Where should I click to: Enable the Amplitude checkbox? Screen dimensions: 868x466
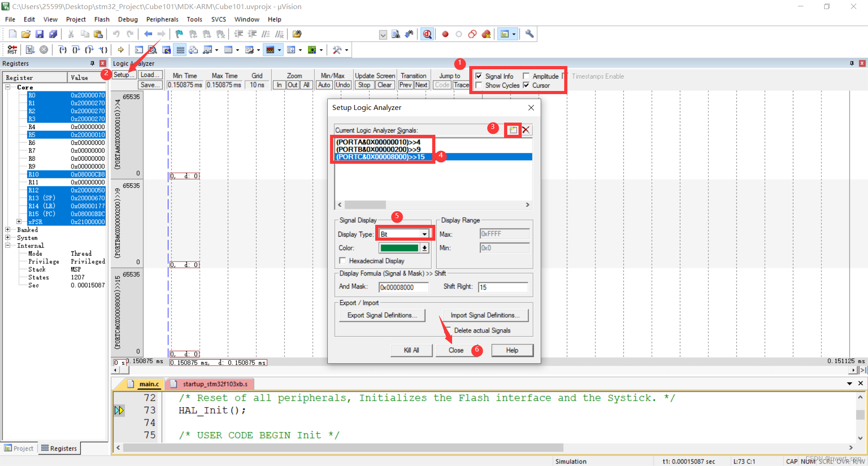tap(526, 76)
